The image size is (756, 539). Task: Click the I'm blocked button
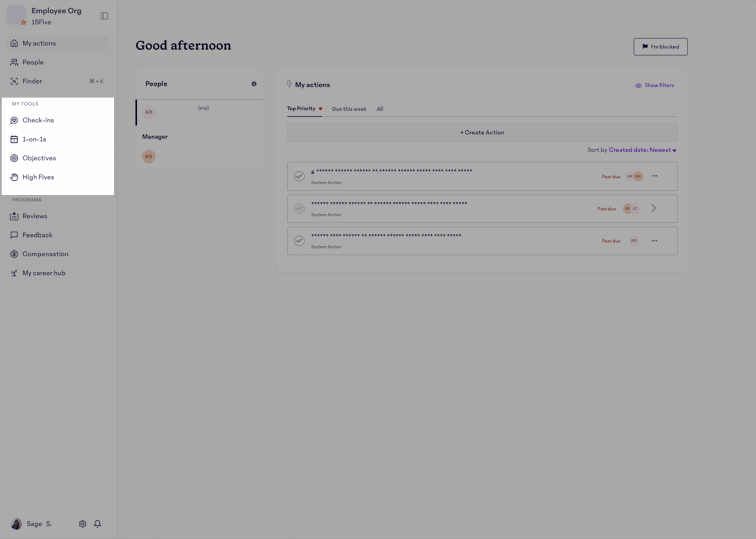tap(660, 46)
